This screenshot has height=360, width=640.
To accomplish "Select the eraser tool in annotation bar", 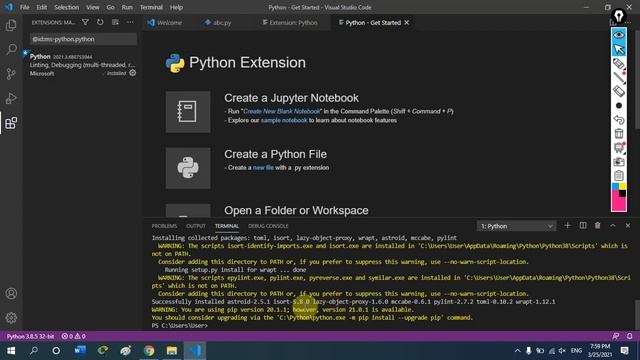I will (x=619, y=91).
